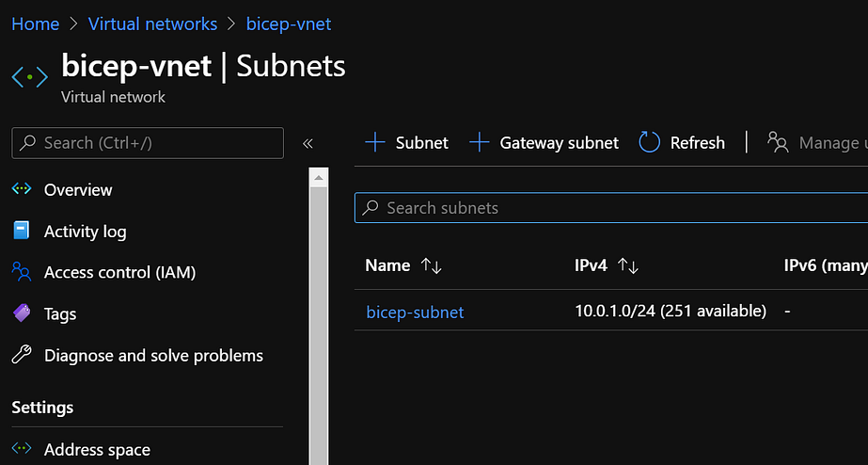Image resolution: width=868 pixels, height=465 pixels.
Task: Open the Activity log menu item
Action: (x=85, y=231)
